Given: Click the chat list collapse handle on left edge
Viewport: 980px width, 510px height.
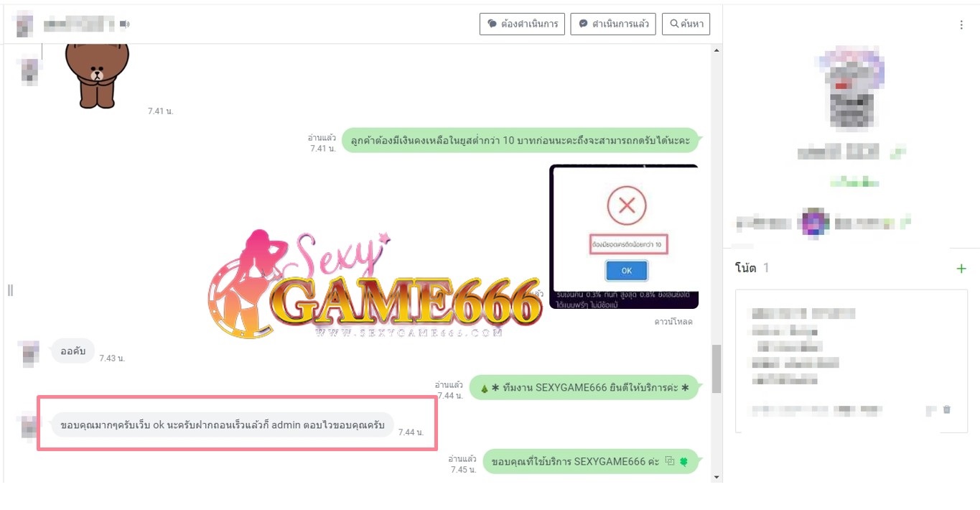Looking at the screenshot, I should point(10,289).
